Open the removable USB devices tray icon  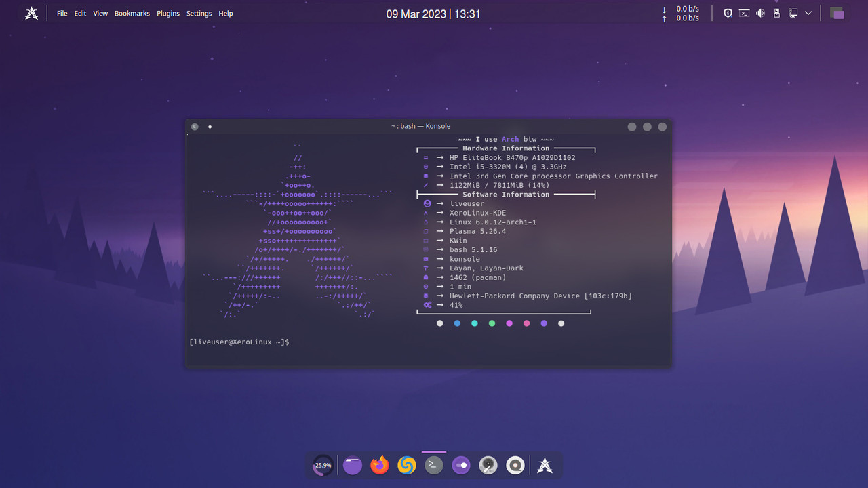[776, 13]
